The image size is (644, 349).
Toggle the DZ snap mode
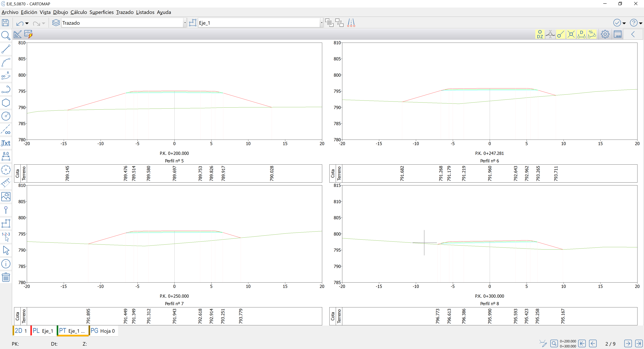(x=540, y=34)
